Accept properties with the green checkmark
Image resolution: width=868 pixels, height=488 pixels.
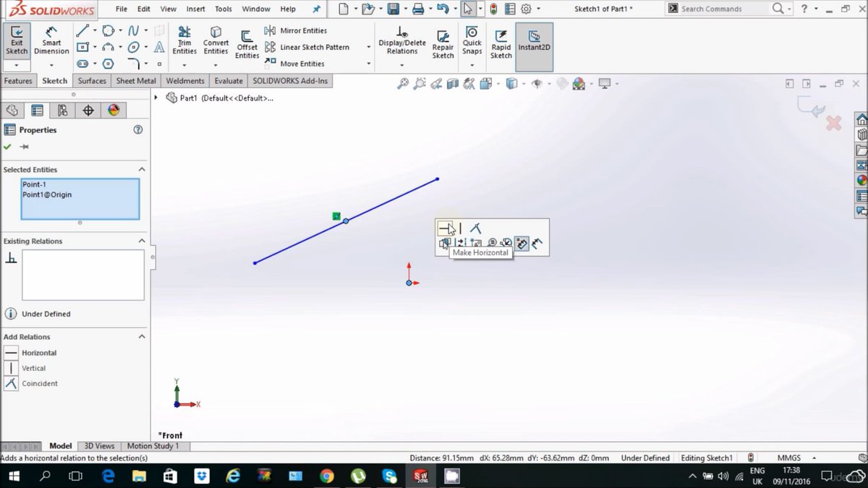pyautogui.click(x=7, y=147)
